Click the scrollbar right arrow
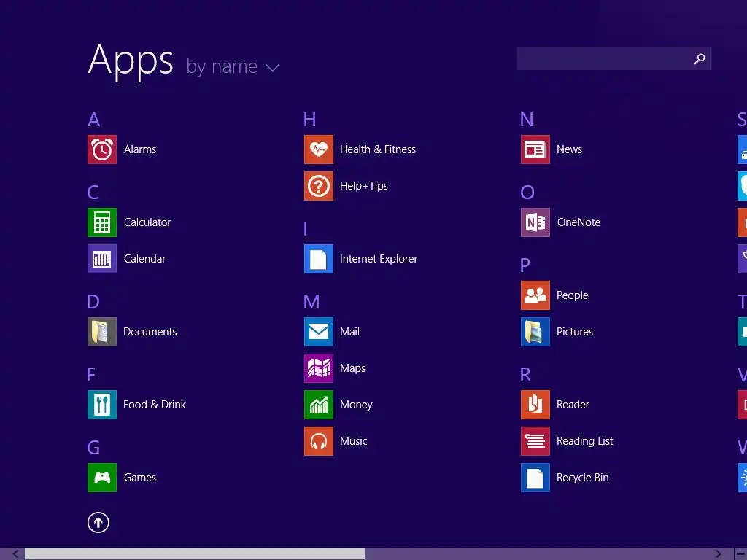The width and height of the screenshot is (747, 560). coord(718,554)
